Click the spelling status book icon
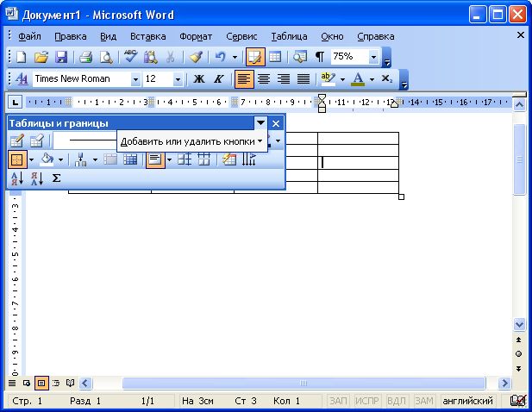 pyautogui.click(x=518, y=401)
